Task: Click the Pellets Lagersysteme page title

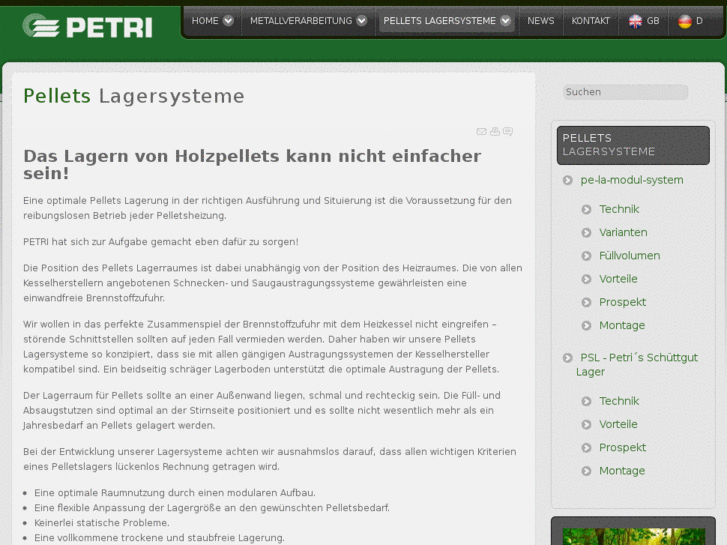Action: click(x=134, y=96)
